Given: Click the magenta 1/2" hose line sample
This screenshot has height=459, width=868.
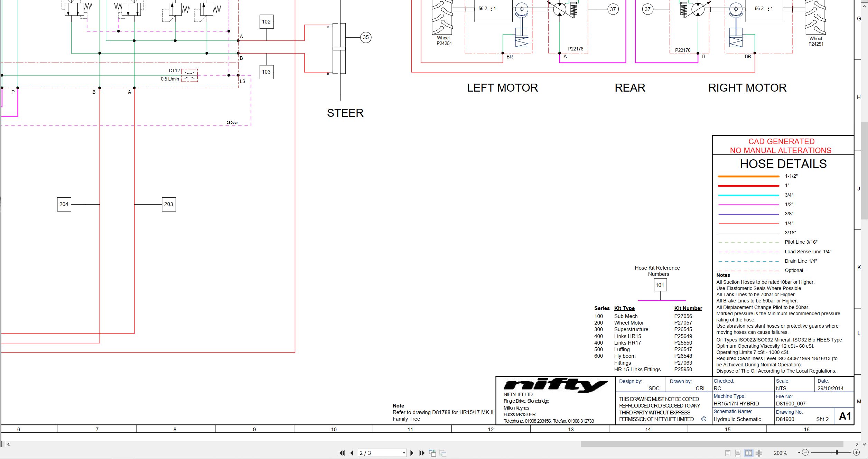Looking at the screenshot, I should (x=748, y=205).
